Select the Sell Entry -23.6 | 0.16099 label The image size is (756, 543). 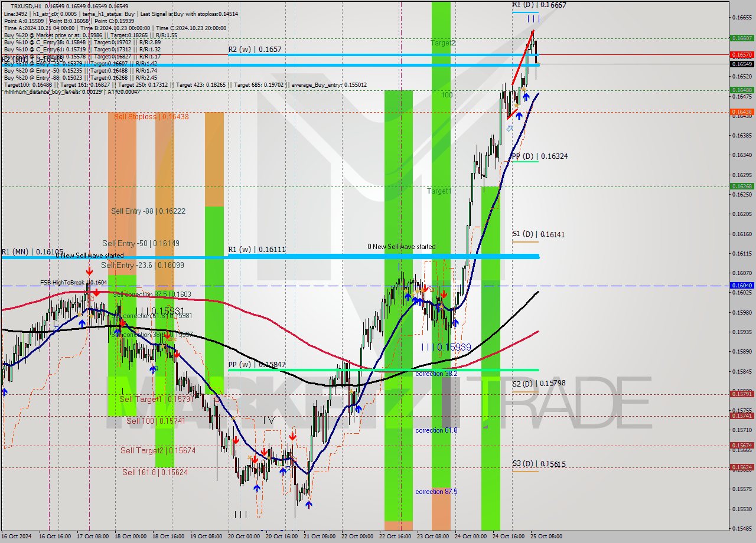(142, 265)
